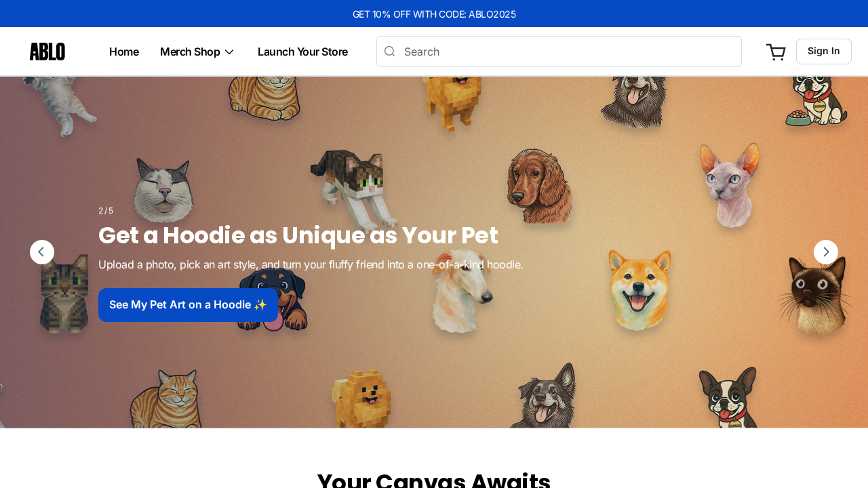Click the Sign In button
The width and height of the screenshot is (868, 488).
coord(824,52)
